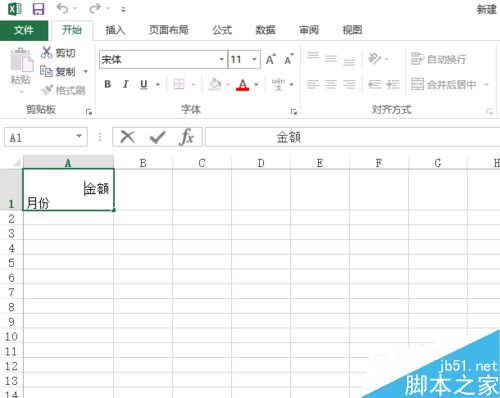The width and height of the screenshot is (500, 398).
Task: Click 剪切 (Cut) scissors button
Action: [58, 53]
